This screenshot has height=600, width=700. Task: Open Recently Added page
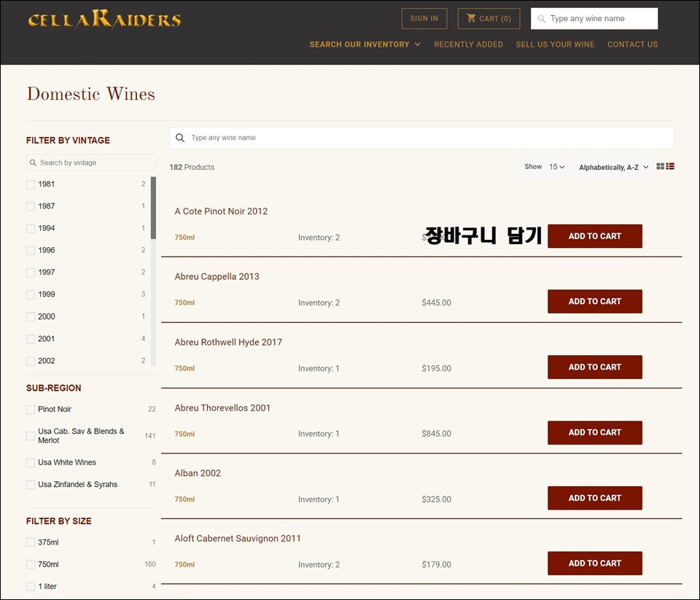pos(468,44)
